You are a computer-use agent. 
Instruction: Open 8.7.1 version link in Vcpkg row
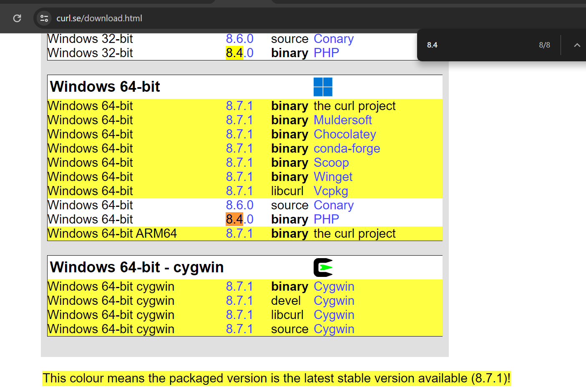click(239, 191)
